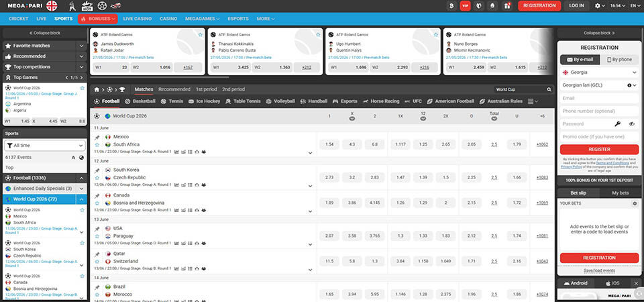
Task: Open settings via the header gear icon
Action: 598,6
